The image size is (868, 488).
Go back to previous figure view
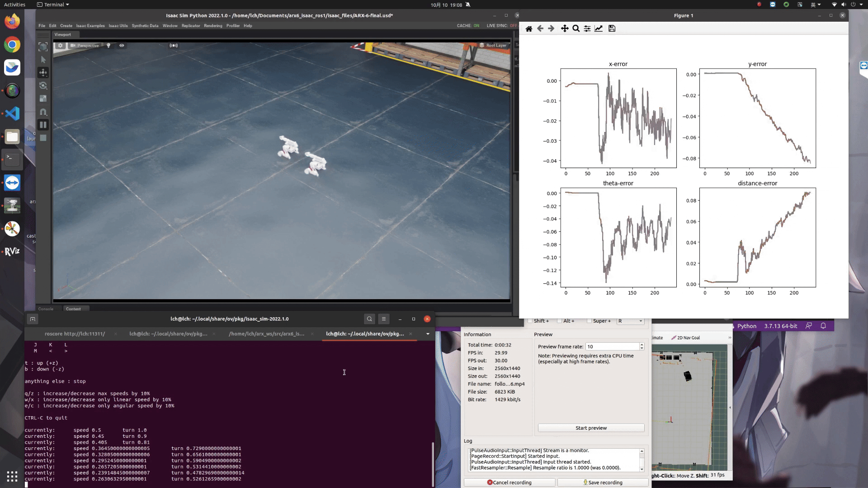pos(540,28)
